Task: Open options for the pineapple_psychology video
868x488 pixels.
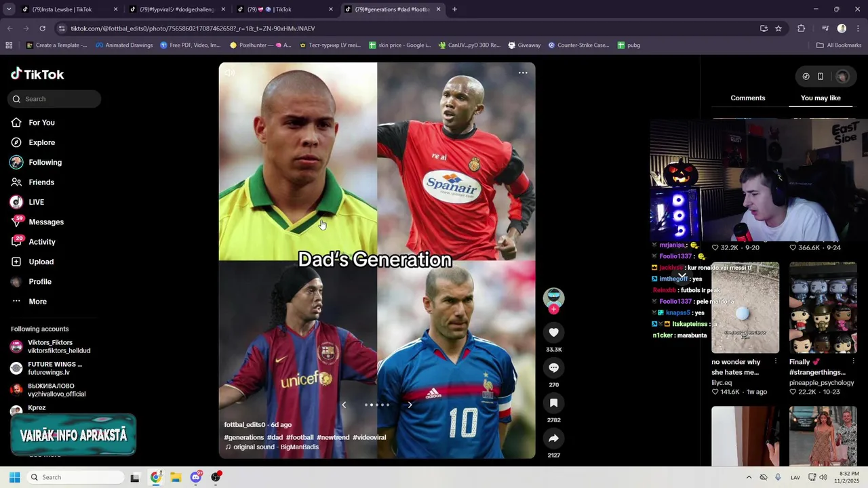Action: coord(853,362)
